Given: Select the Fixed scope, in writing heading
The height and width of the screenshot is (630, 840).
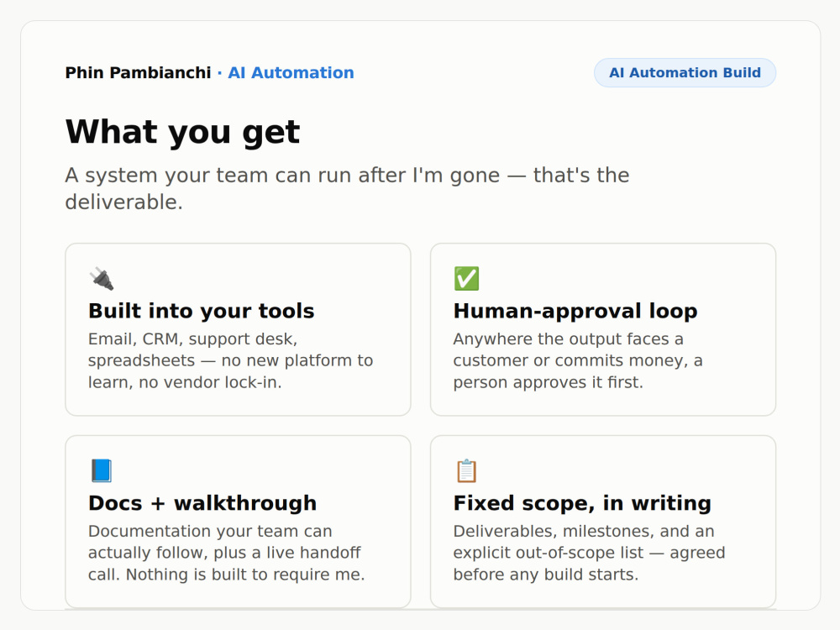Looking at the screenshot, I should (x=582, y=503).
